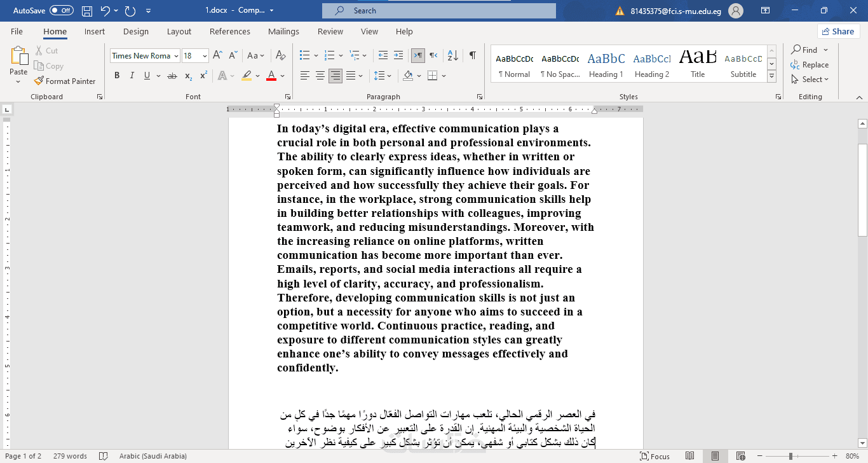Open the font size dropdown
Image resolution: width=868 pixels, height=463 pixels.
(205, 56)
